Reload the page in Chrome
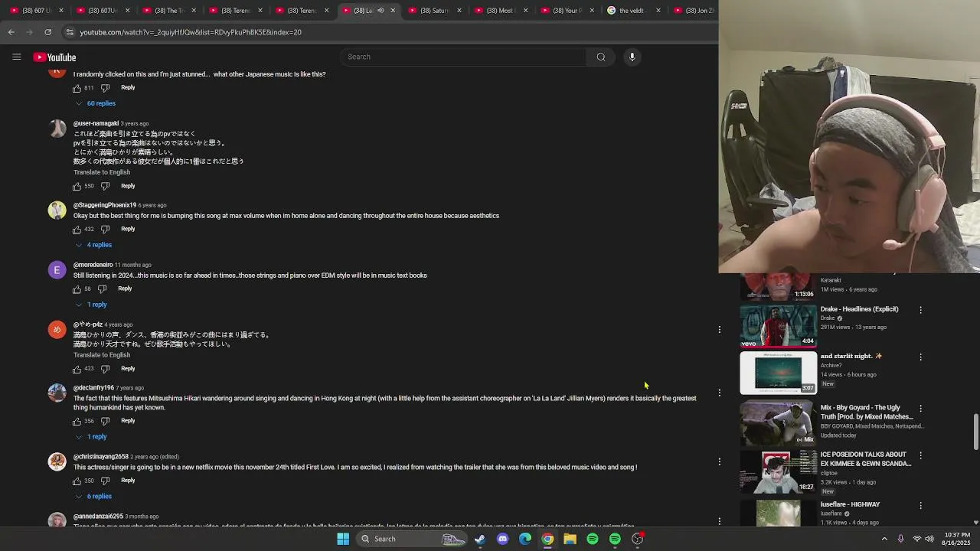Screen dimensions: 980x551 (x=47, y=32)
